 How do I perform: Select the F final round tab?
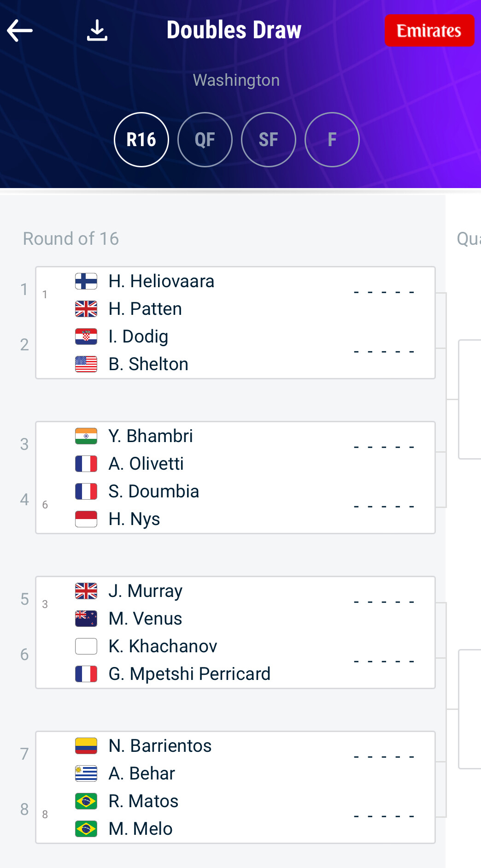[332, 140]
